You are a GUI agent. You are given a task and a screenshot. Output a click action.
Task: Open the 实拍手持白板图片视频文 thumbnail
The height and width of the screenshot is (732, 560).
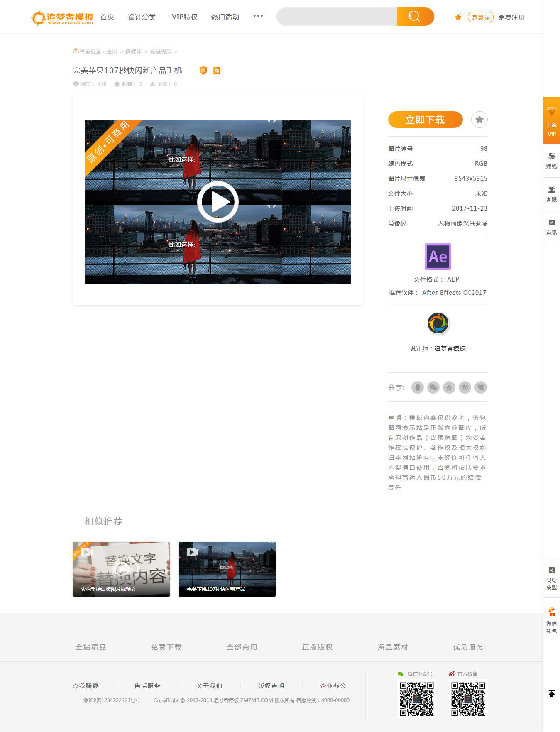pos(121,569)
